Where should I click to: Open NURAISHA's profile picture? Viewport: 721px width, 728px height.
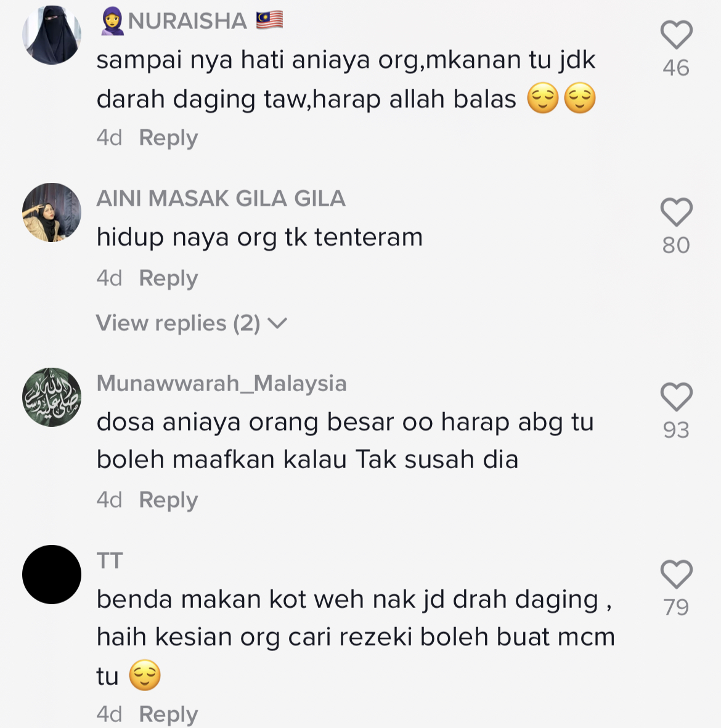[52, 35]
